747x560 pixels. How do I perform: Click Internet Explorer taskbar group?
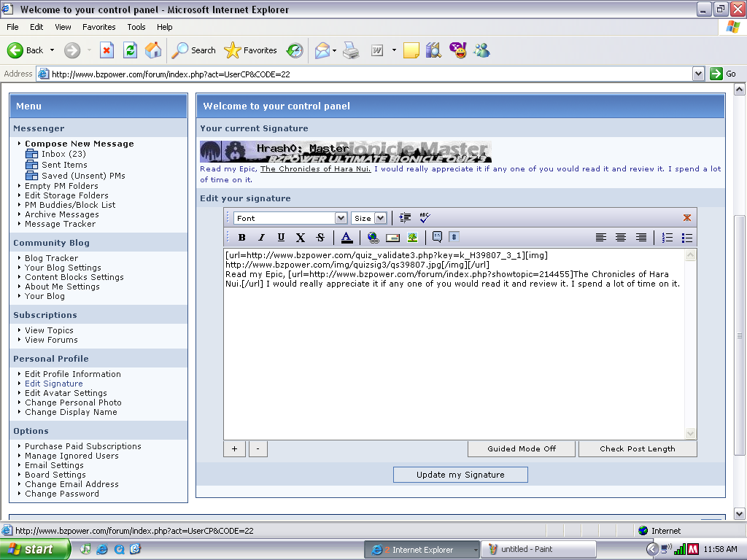422,550
